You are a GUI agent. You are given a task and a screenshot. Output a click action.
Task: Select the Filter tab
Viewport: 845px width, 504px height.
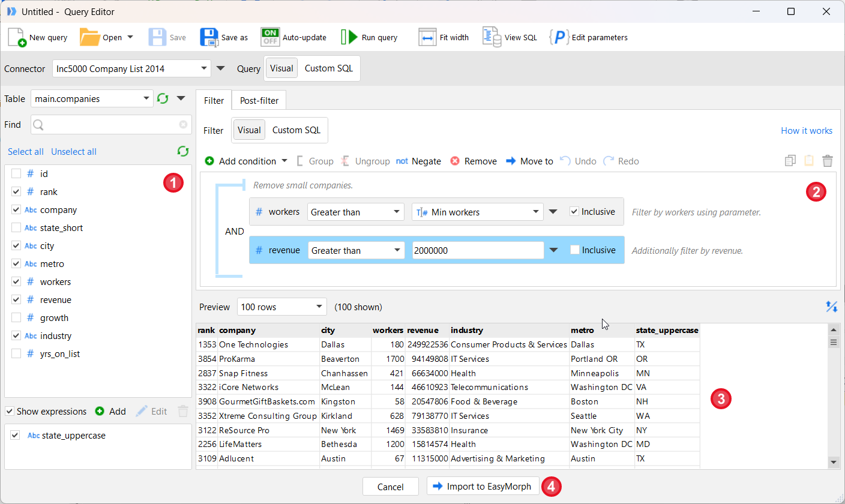(x=214, y=100)
